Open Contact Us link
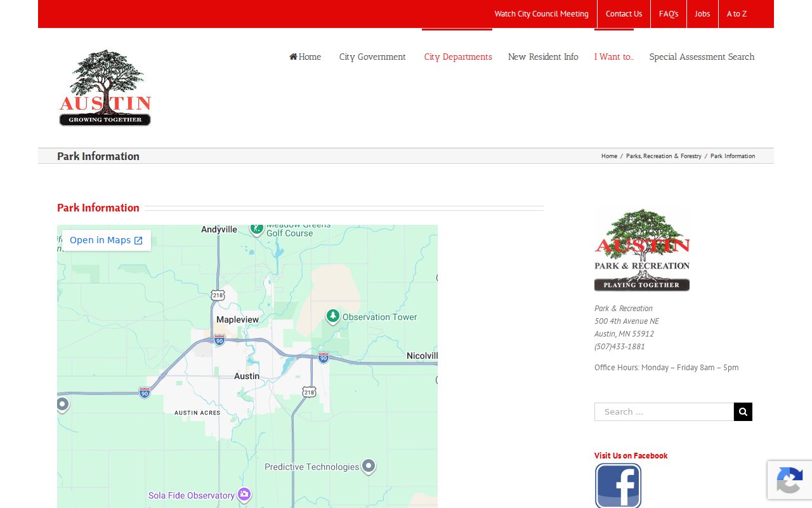The width and height of the screenshot is (812, 508). pos(624,13)
